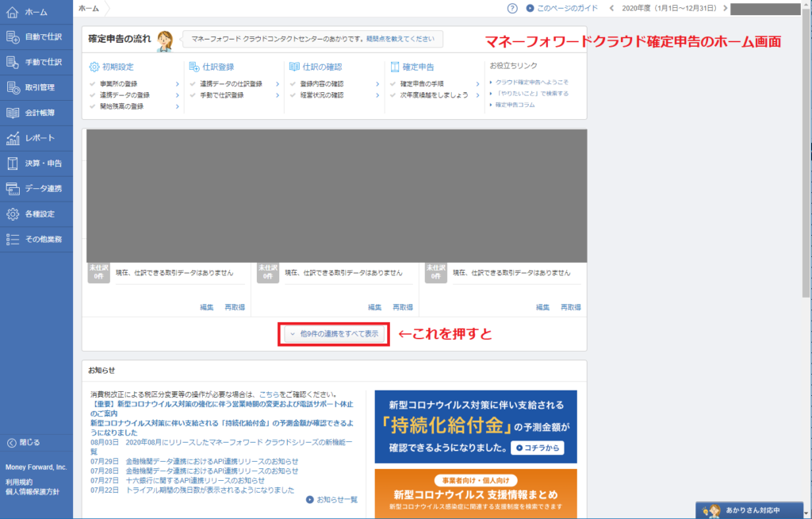812x519 pixels.
Task: Collapse the sidebar with 閉じる arrow icon
Action: [11, 443]
